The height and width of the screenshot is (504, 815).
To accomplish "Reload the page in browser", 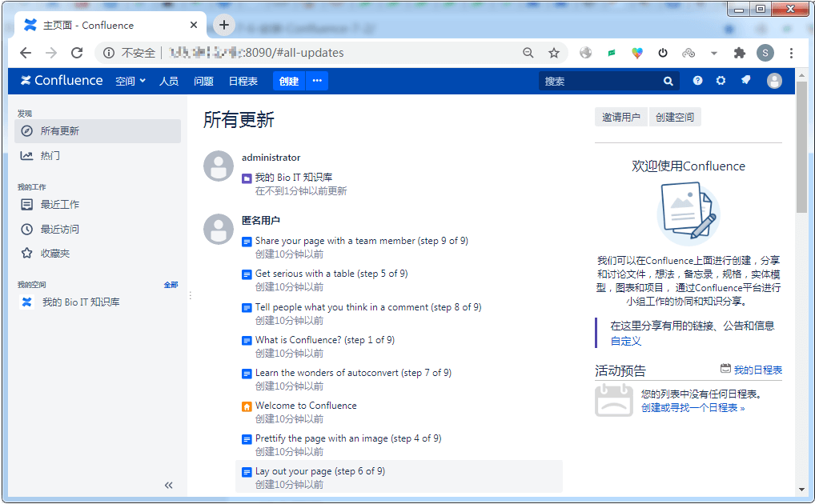I will coord(77,53).
